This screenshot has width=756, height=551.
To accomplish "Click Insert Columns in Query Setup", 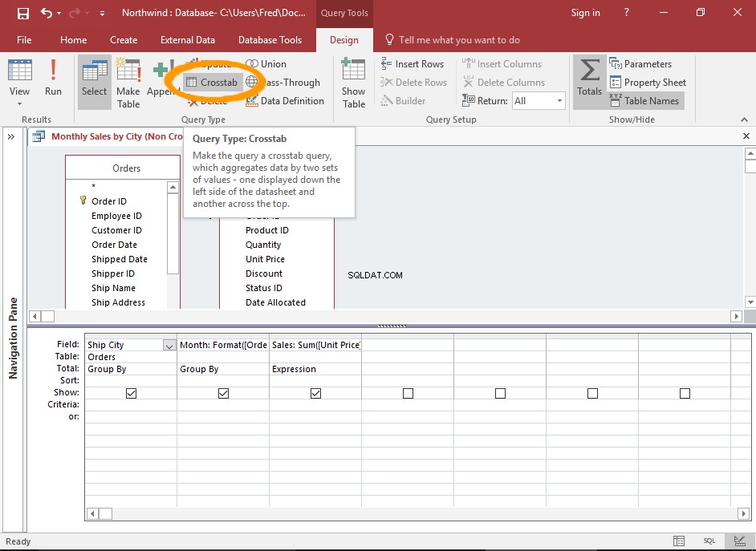I will (x=502, y=64).
